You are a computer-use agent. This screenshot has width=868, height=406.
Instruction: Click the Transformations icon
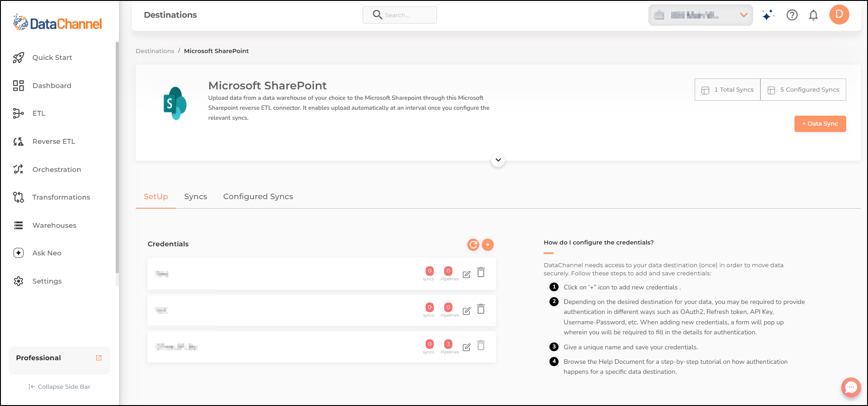pos(18,197)
